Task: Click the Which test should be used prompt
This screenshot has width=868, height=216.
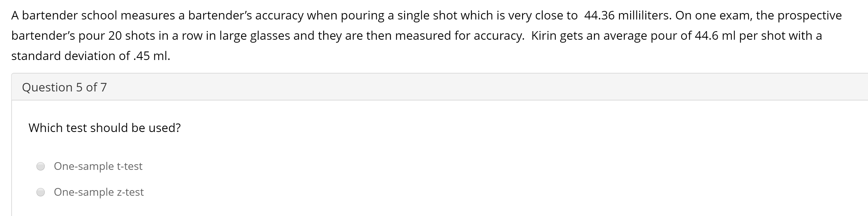Action: pos(104,127)
